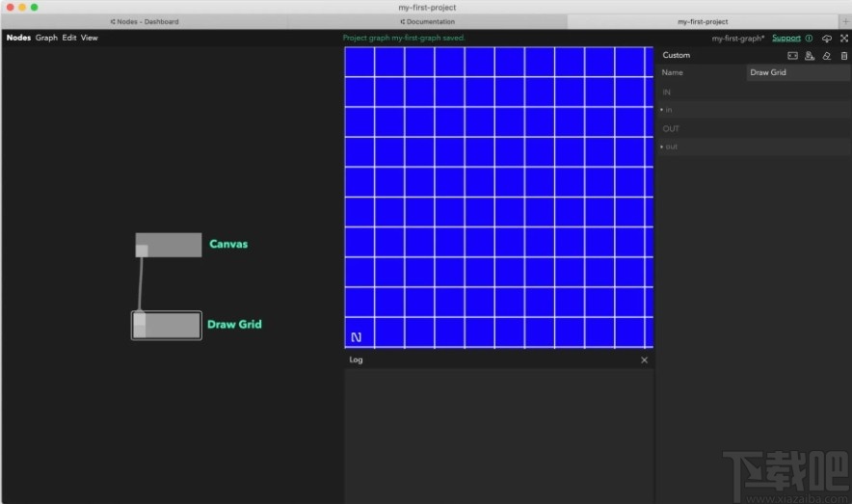Viewport: 852px width, 504px height.
Task: Click the Canvas node output port
Action: pyautogui.click(x=142, y=251)
